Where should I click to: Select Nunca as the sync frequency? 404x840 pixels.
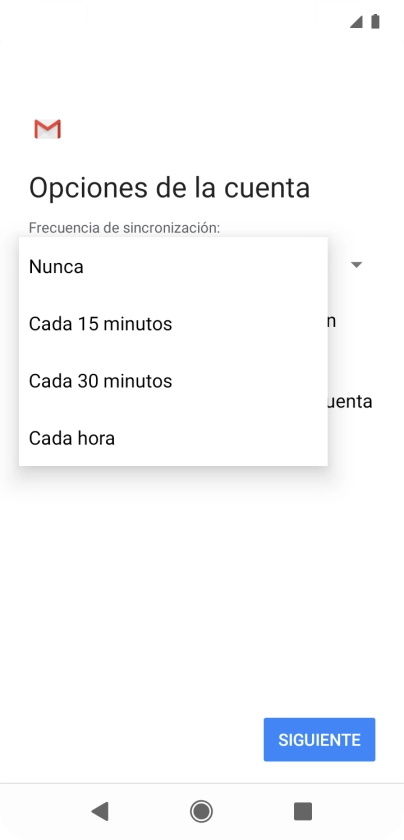(173, 266)
